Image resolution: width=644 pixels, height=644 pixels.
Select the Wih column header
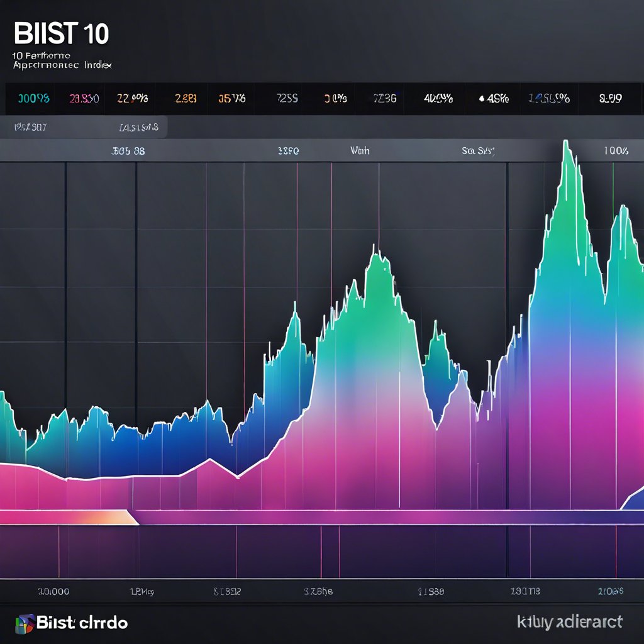pos(358,151)
